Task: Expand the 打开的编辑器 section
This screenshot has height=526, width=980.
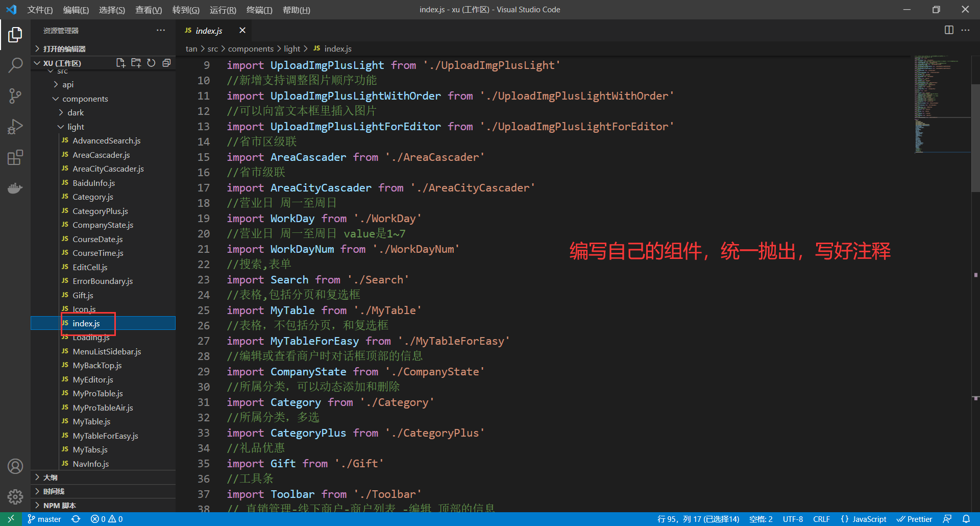Action: point(104,49)
